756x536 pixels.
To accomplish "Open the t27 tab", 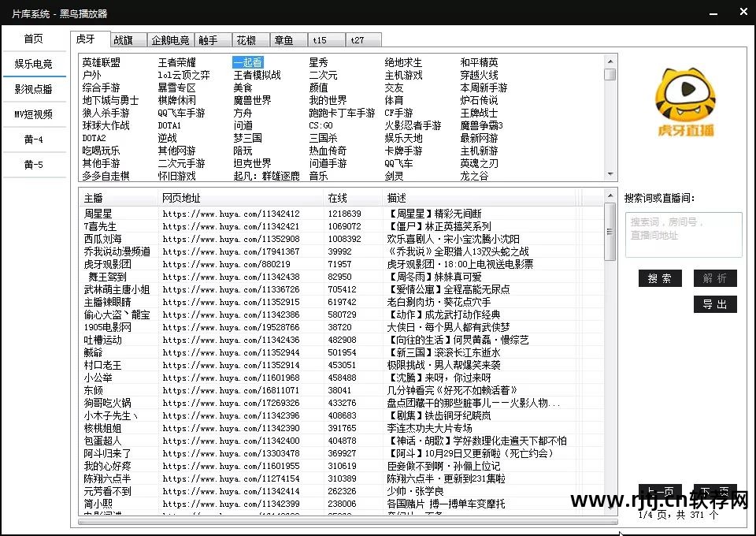I will click(364, 40).
